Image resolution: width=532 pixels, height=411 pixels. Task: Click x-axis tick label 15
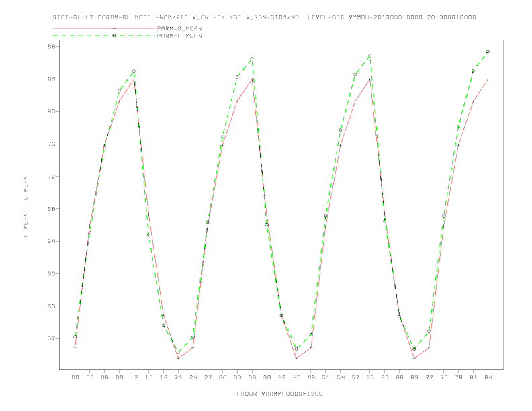pyautogui.click(x=148, y=377)
